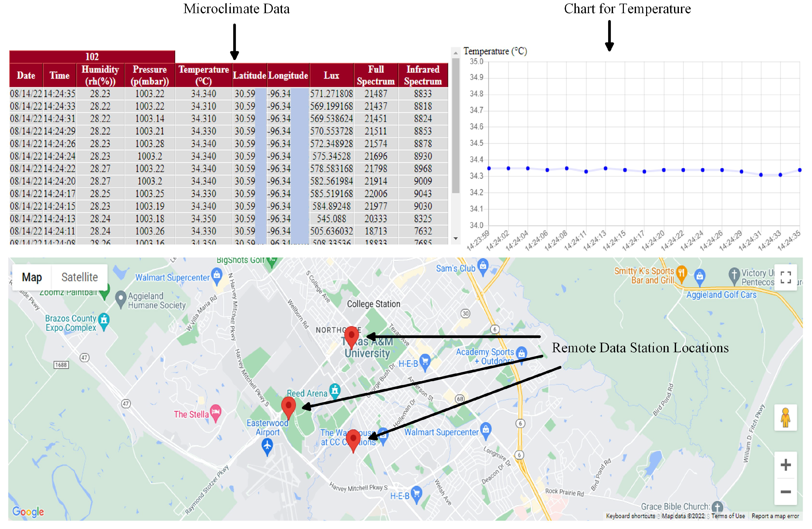
Task: Click the 14:24:35 temperature data point
Action: pos(800,170)
